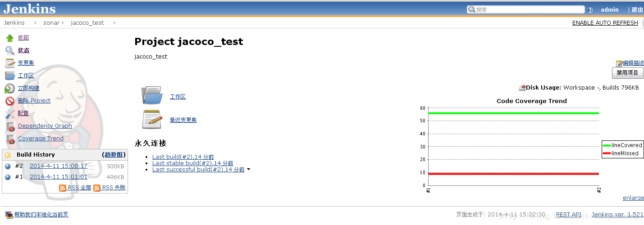Click the large 最近变更集 notepad icon
Image resolution: width=644 pixels, height=225 pixels.
(152, 119)
